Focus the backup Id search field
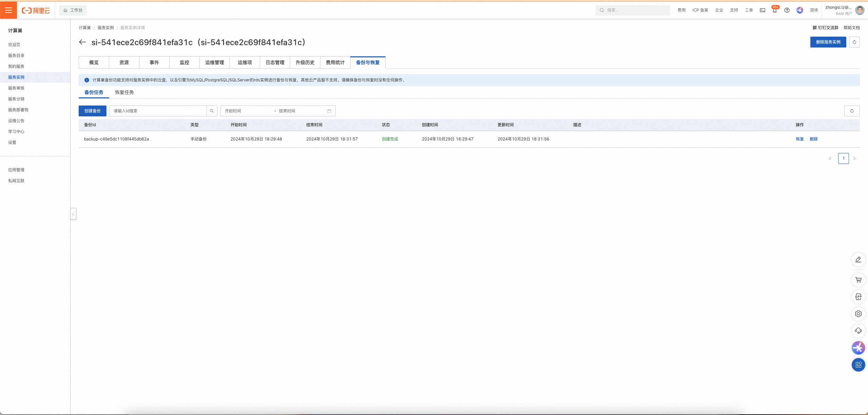868x415 pixels. pos(158,111)
